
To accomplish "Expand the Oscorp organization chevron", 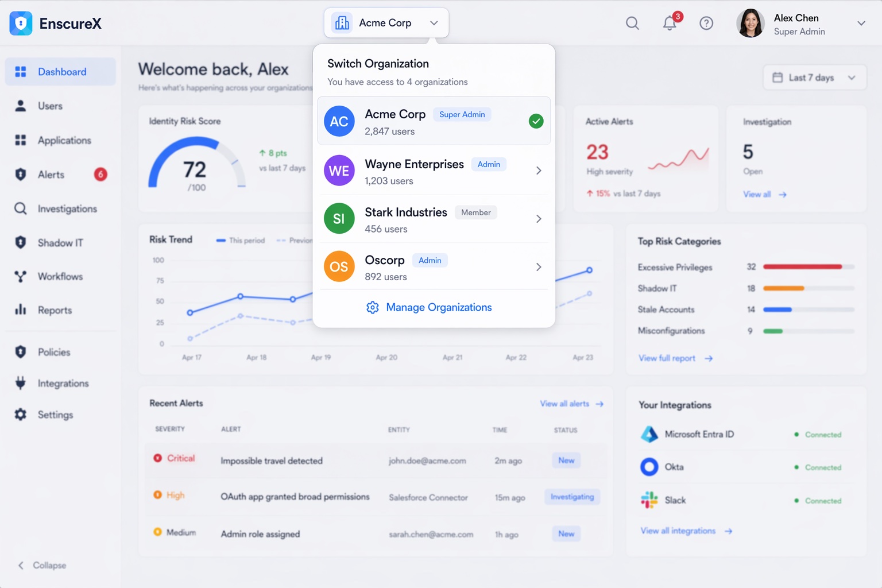I will [x=538, y=266].
